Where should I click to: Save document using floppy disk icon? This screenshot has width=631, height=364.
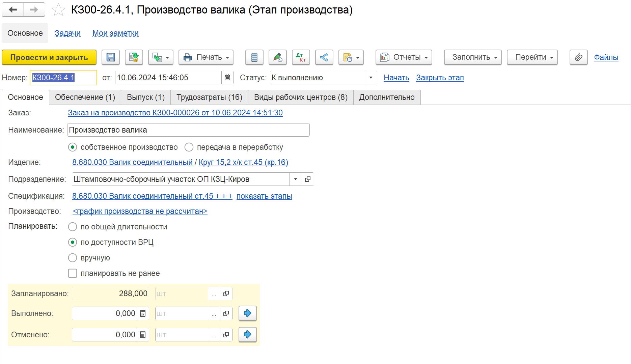(111, 57)
